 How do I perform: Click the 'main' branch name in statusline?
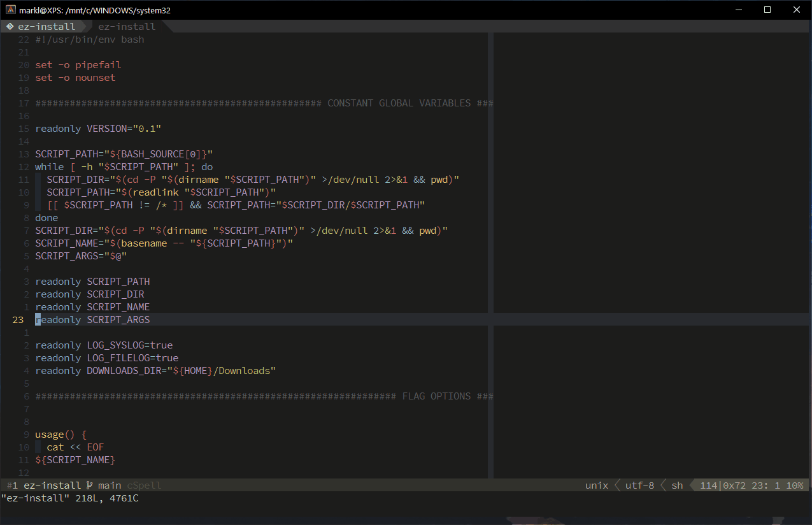point(110,485)
